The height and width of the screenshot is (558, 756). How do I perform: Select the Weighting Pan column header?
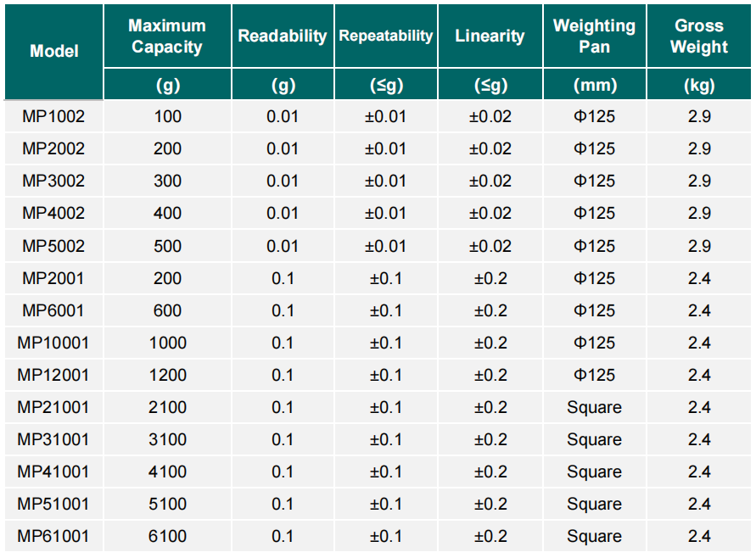594,36
